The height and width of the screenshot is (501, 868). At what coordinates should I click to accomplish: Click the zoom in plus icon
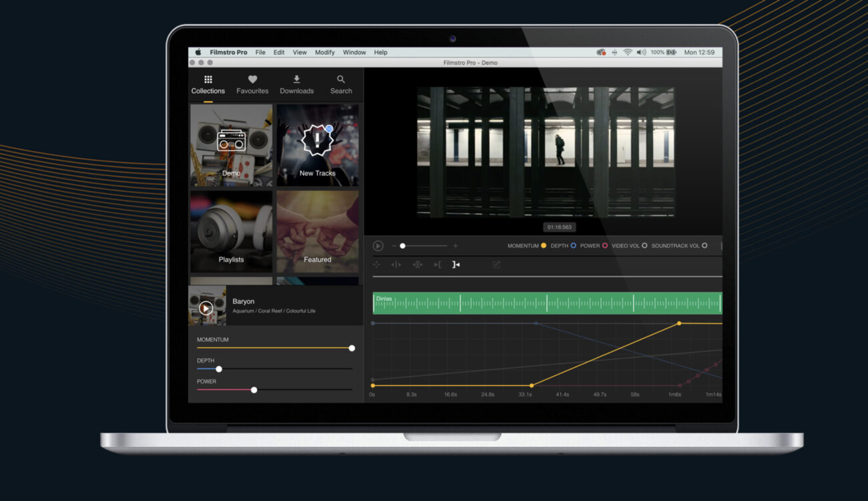(456, 246)
